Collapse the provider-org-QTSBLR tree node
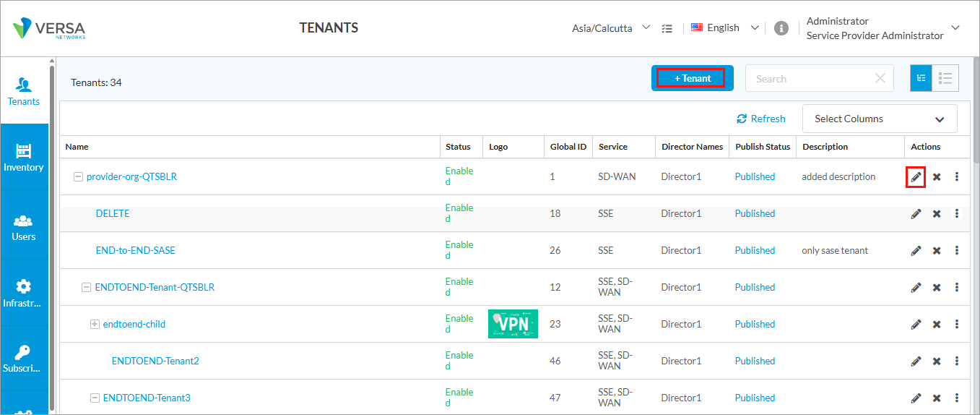Image resolution: width=980 pixels, height=415 pixels. [79, 176]
